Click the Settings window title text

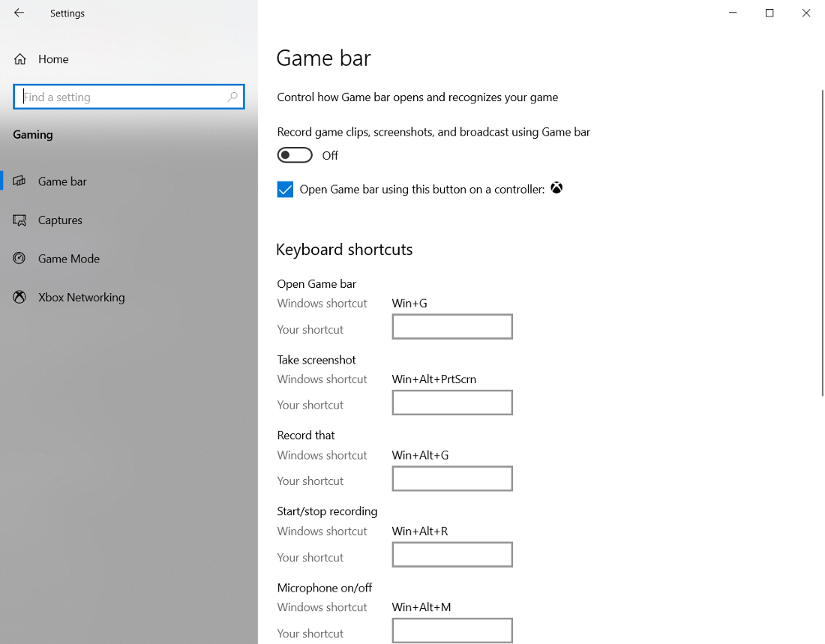tap(67, 13)
